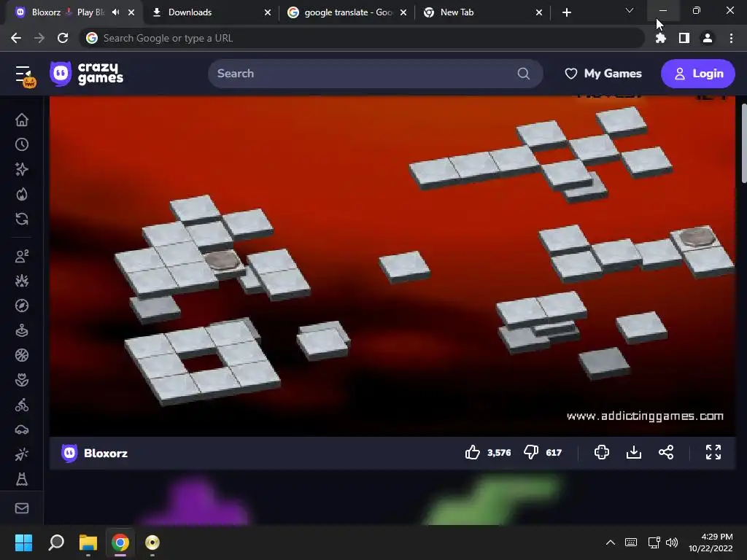Open Trending flame icon in sidebar
Screen dimensions: 747x560
coord(22,194)
